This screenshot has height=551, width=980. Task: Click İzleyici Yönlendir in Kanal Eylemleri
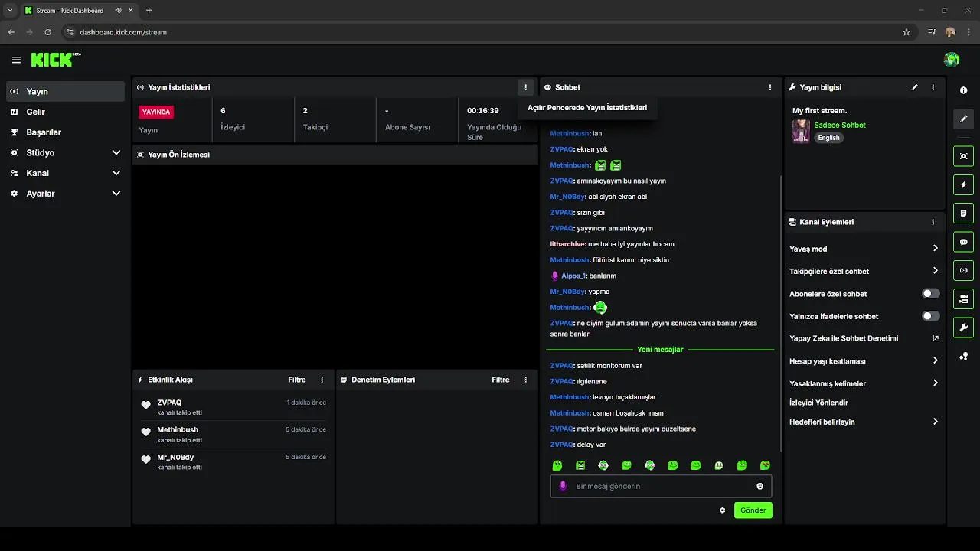click(818, 403)
